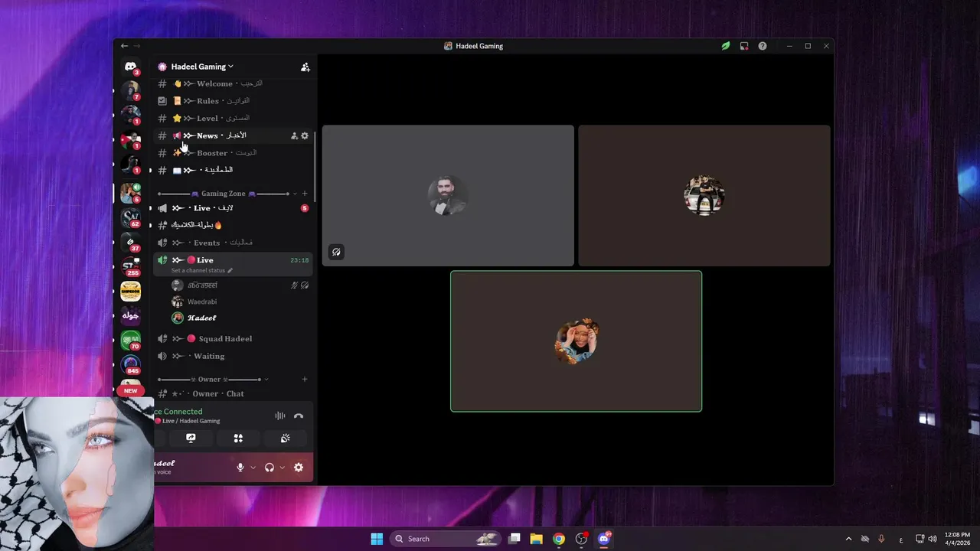Open the Welcome text channel
980x551 pixels.
click(x=234, y=83)
